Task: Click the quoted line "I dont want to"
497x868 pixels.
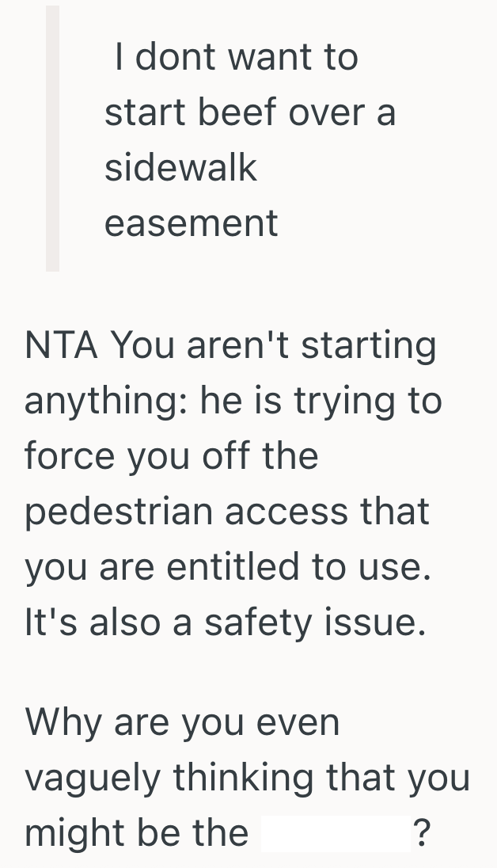Action: (236, 58)
